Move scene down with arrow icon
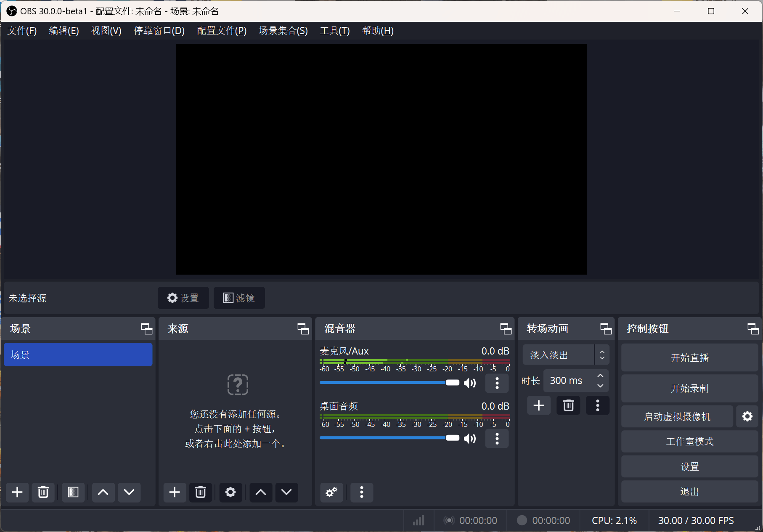Screen dimensions: 763x532 [x=129, y=492]
